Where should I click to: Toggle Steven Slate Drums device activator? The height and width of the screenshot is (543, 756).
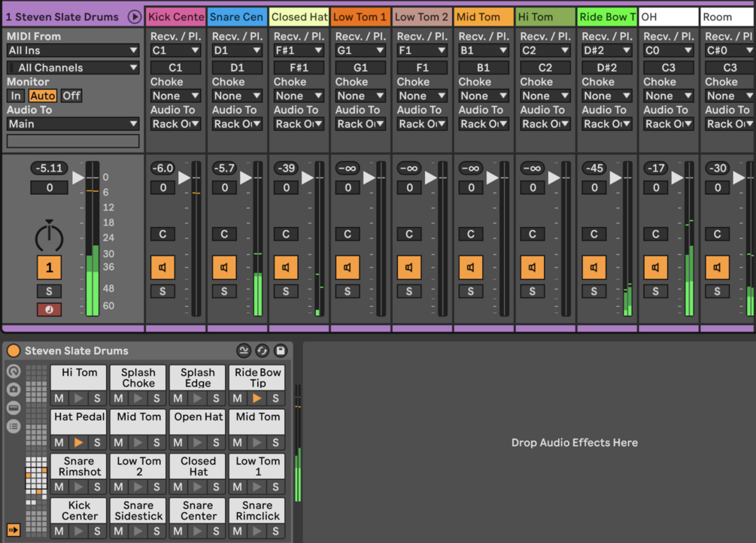pos(14,350)
